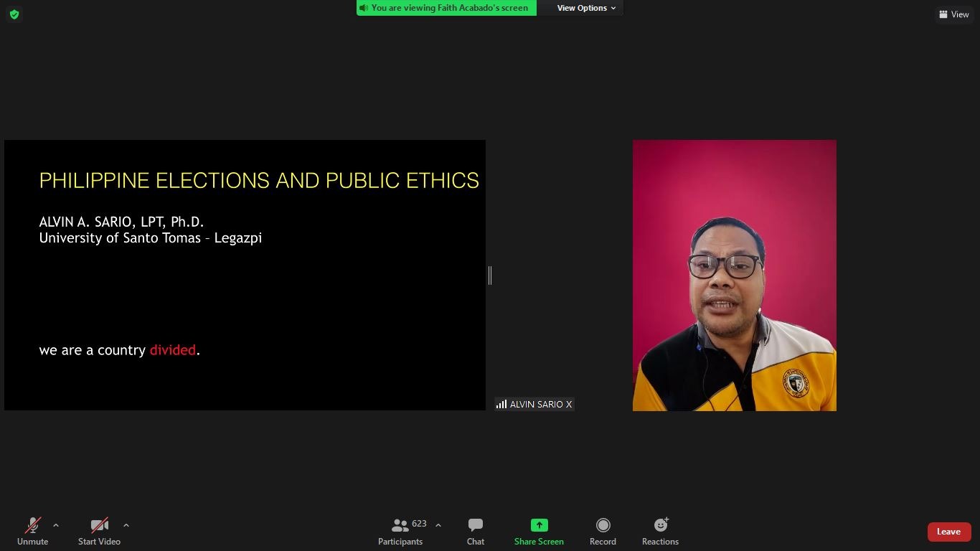The image size is (980, 551).
Task: Open video options arrow beside Start Video
Action: point(126,525)
